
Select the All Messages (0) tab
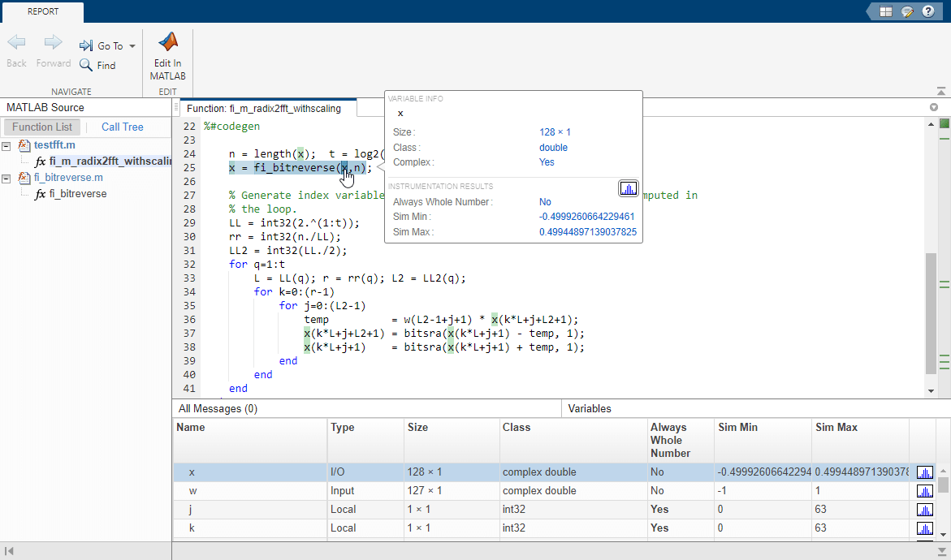(x=218, y=409)
